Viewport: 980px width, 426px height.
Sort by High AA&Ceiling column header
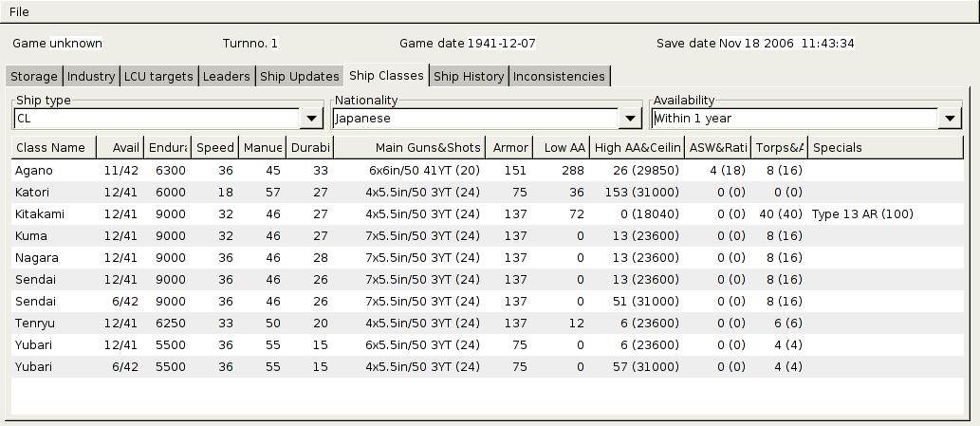coord(637,147)
